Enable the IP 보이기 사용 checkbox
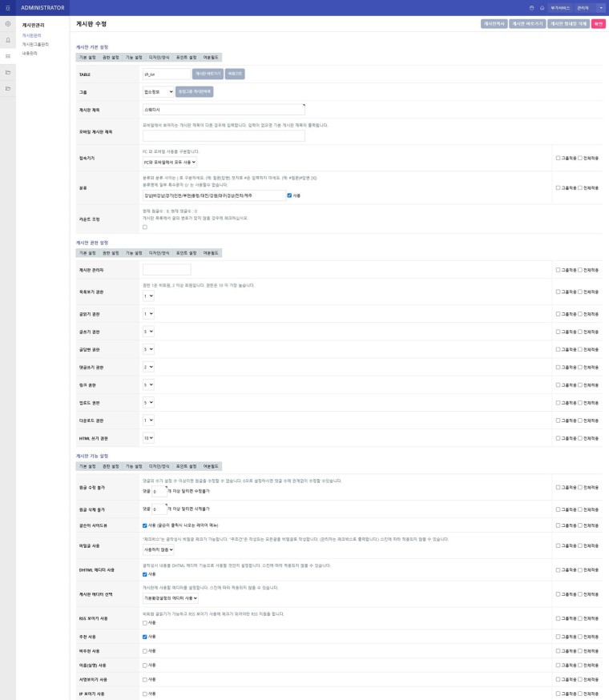609x700 pixels. tap(145, 694)
